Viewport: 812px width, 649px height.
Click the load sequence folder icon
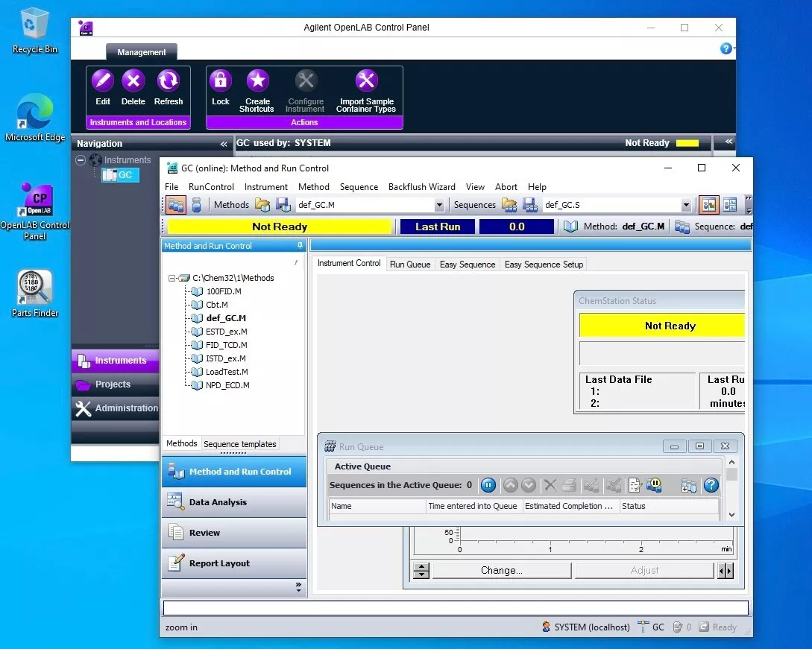coord(509,205)
